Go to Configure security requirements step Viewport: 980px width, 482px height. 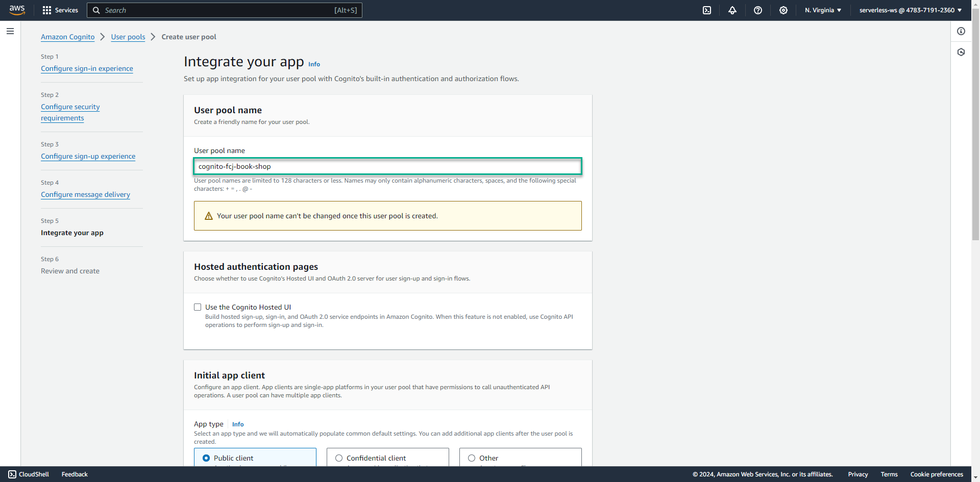pos(70,112)
